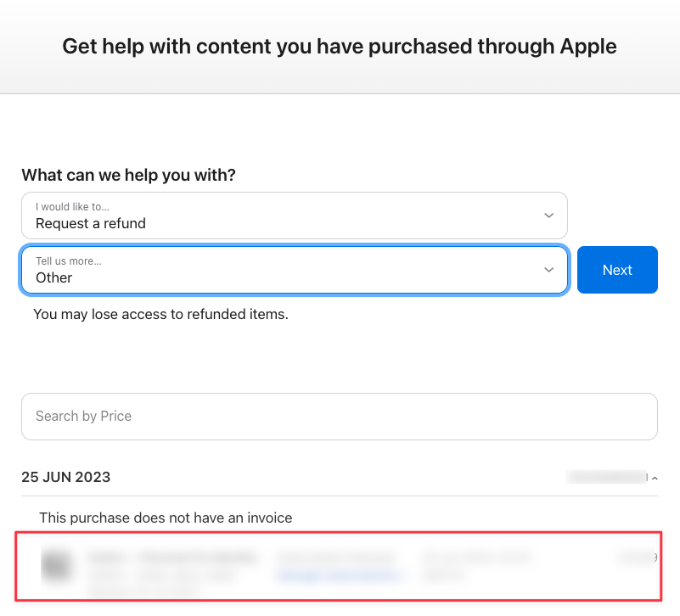Click "This purchase does not have an invoice" text
This screenshot has width=680, height=616.
pyautogui.click(x=166, y=518)
